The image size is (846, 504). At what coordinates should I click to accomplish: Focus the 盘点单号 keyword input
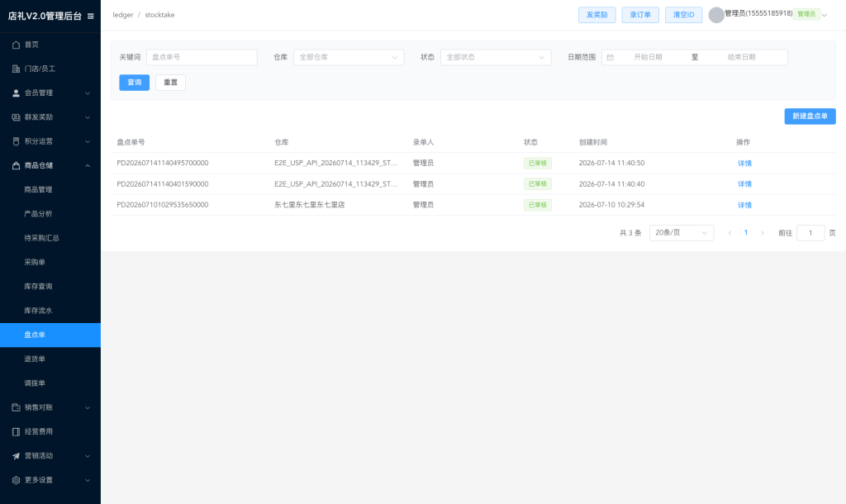202,57
